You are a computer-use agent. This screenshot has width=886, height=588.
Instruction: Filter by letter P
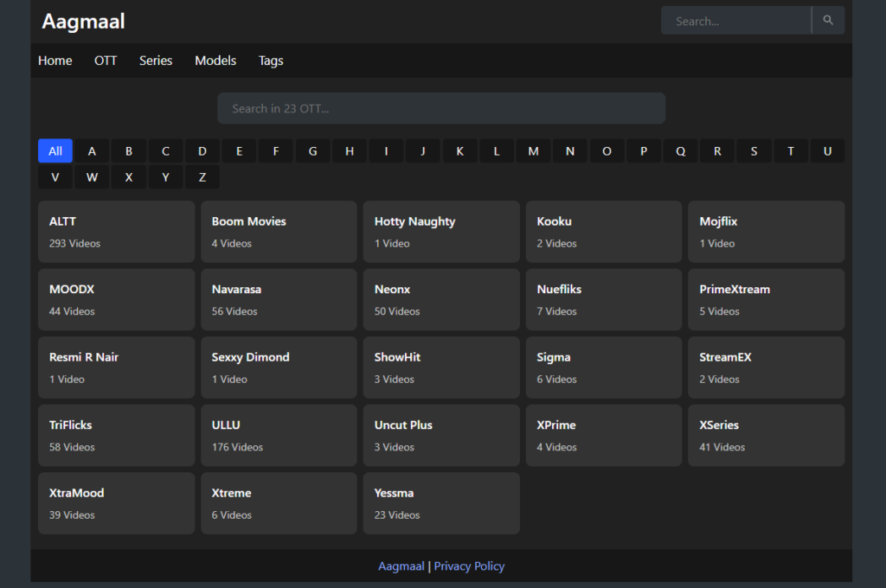(644, 150)
